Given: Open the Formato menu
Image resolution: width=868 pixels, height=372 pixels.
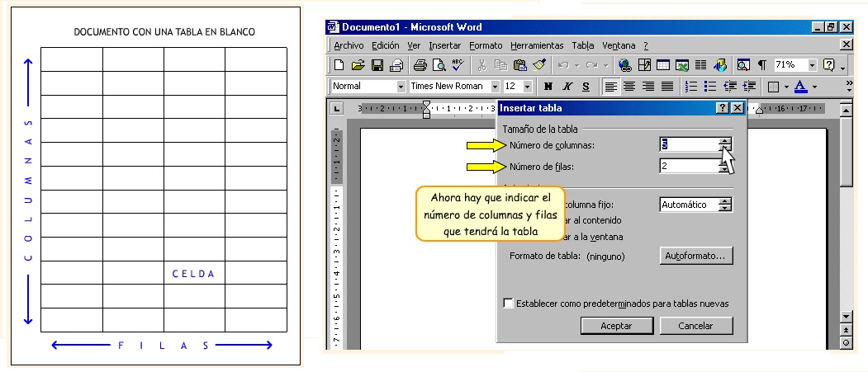Looking at the screenshot, I should (486, 45).
